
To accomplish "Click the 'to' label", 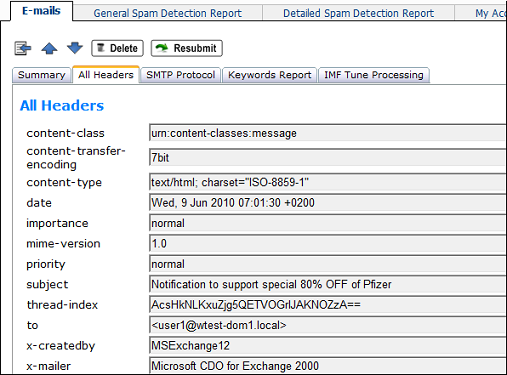I will point(33,325).
